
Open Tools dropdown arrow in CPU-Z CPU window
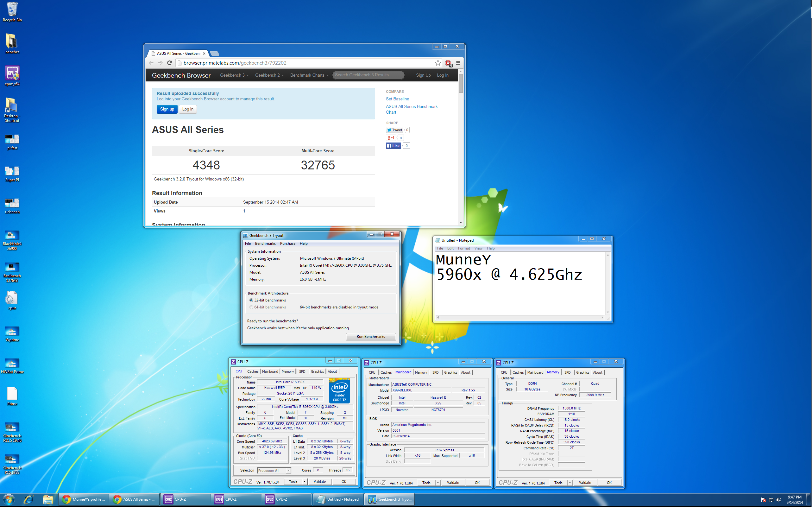(x=305, y=482)
